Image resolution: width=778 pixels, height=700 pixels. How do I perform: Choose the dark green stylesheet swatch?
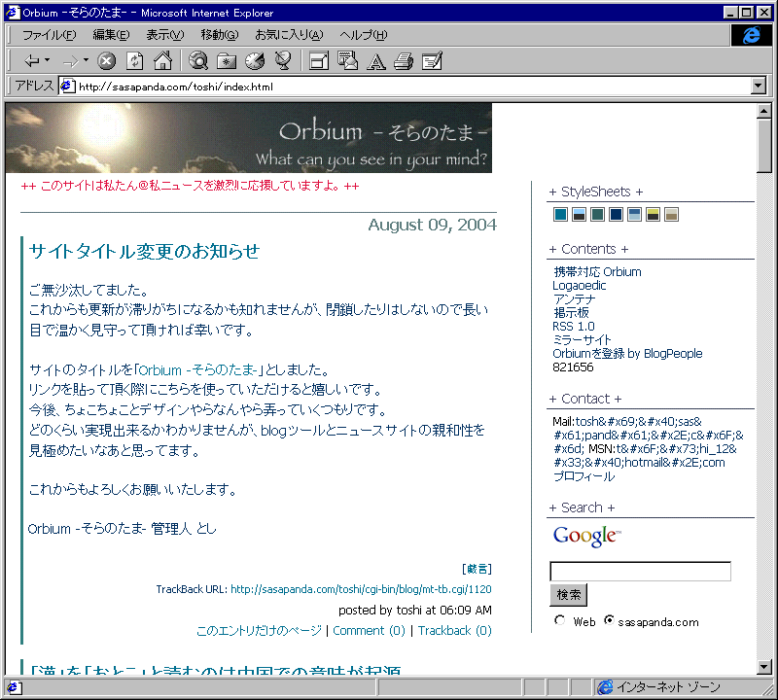[x=597, y=214]
